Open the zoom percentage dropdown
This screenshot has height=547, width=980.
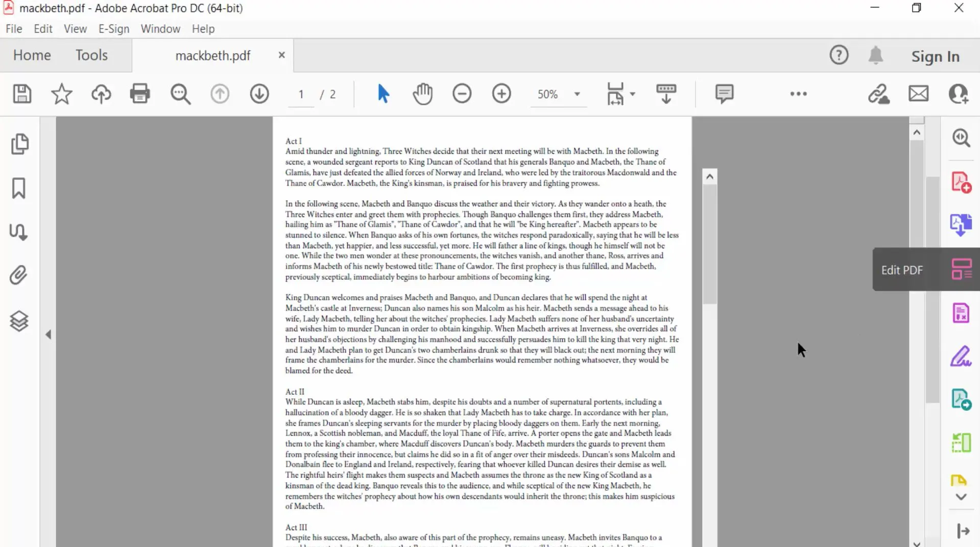tap(577, 94)
